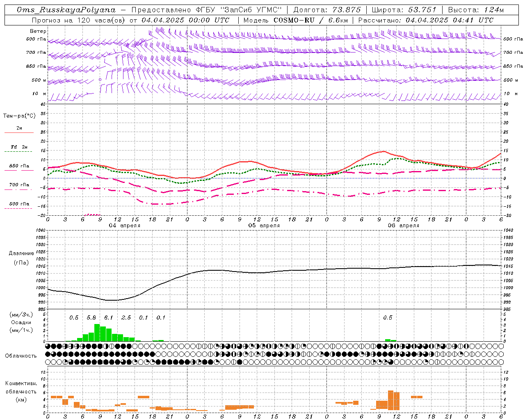Click the 700 гПа temperature legend label
The image size is (525, 420).
(19, 185)
